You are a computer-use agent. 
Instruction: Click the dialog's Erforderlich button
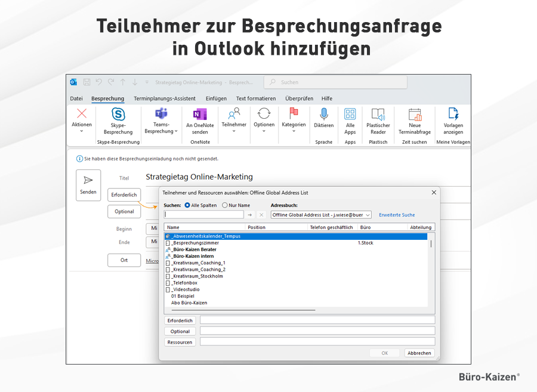180,320
